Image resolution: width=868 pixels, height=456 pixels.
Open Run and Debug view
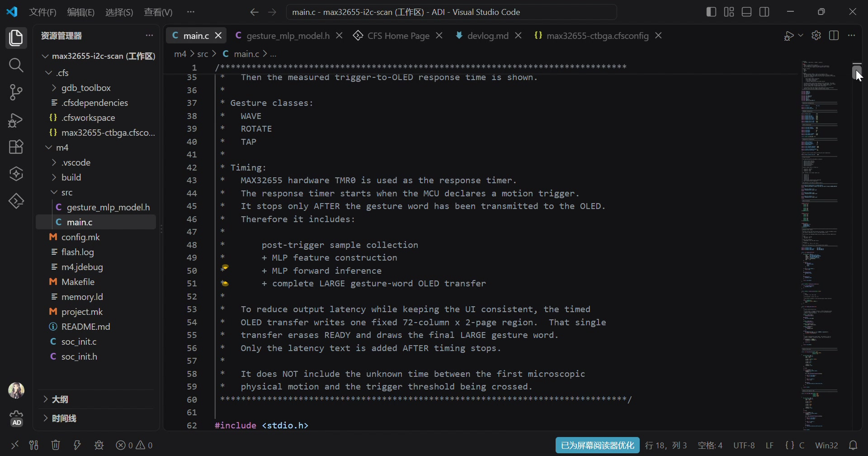coord(16,120)
